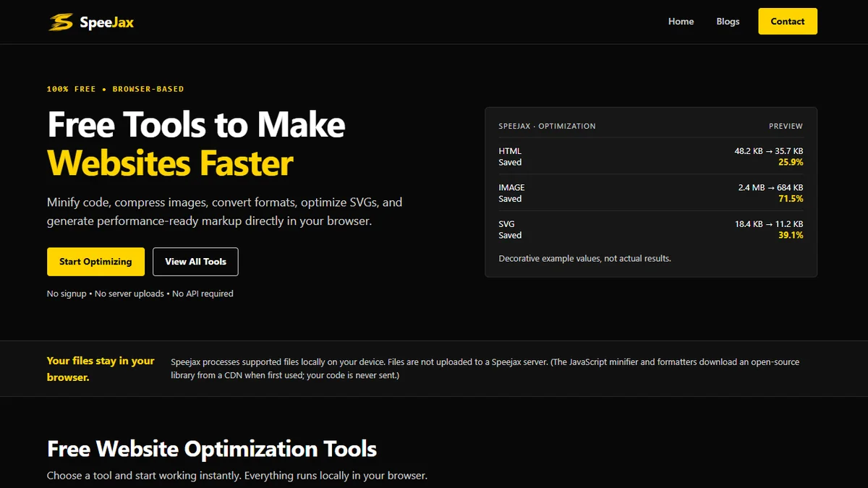Screen dimensions: 868x488
Task: Click 'Decorative example values, not actual results.' note
Action: point(584,258)
